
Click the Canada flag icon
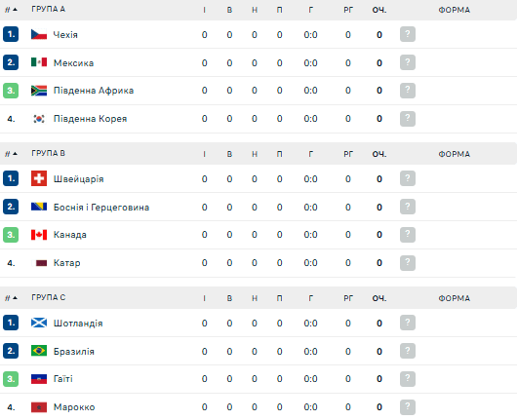(x=39, y=235)
